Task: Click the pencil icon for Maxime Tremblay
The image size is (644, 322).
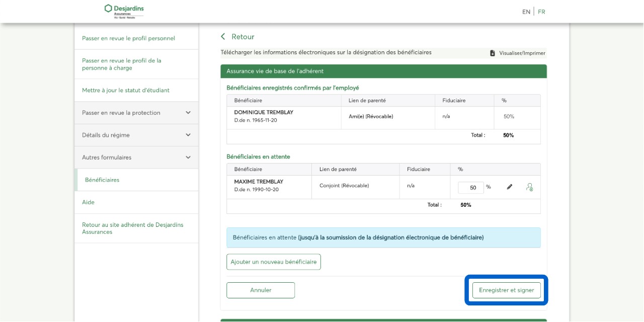Action: 509,187
